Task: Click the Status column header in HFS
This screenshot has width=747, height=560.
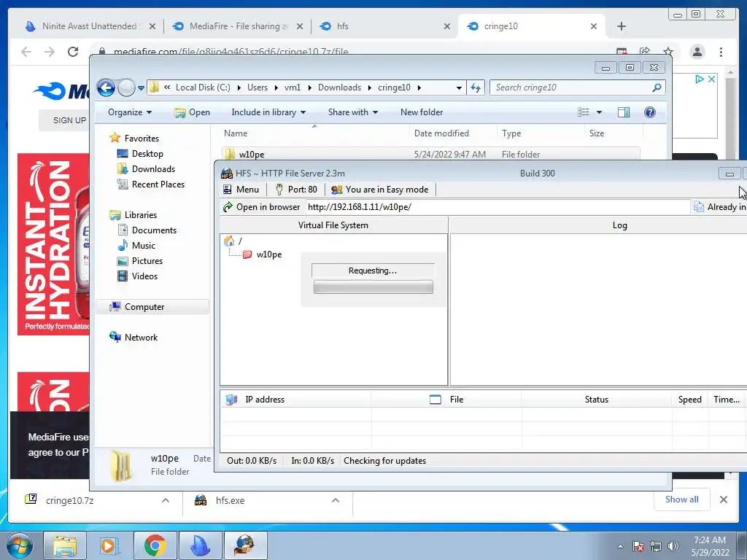Action: coord(597,400)
